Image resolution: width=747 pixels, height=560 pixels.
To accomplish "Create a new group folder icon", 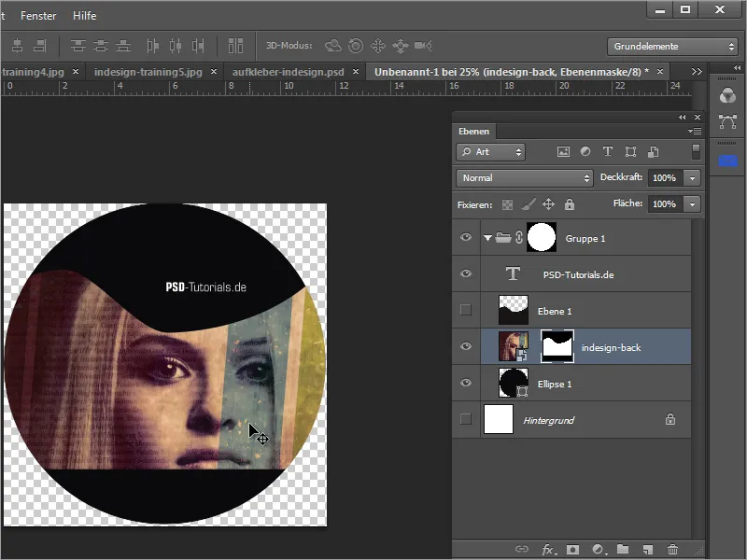I will [623, 549].
